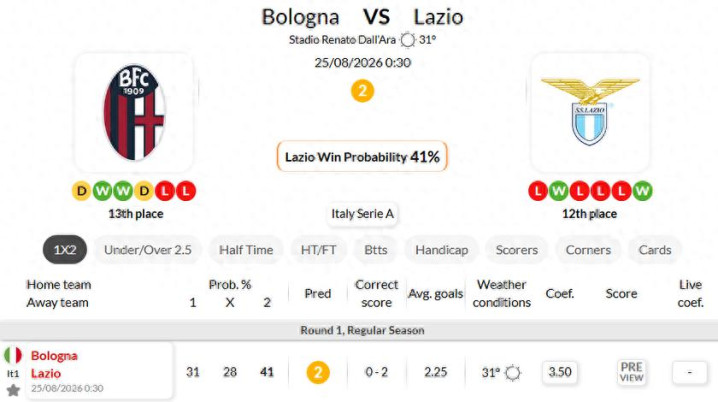The height and width of the screenshot is (402, 718).
Task: Open the HT/FT tab
Action: [318, 250]
